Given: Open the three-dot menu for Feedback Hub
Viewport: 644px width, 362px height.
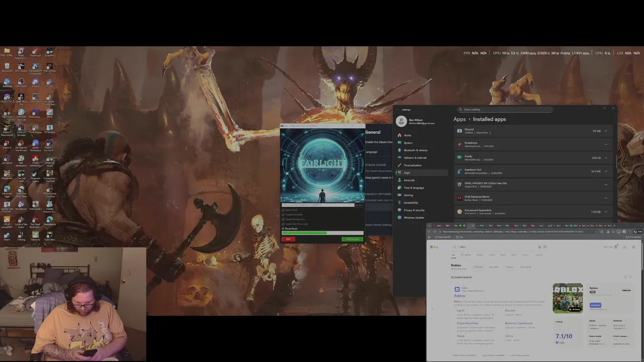Looking at the screenshot, I should tap(606, 171).
